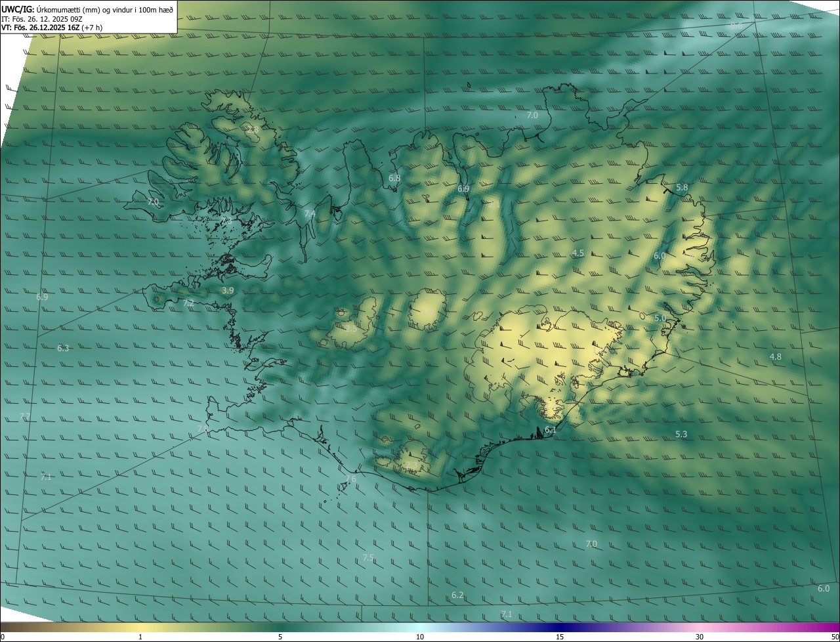The height and width of the screenshot is (642, 840).
Task: Click the map value label 4.5
Action: 578,253
